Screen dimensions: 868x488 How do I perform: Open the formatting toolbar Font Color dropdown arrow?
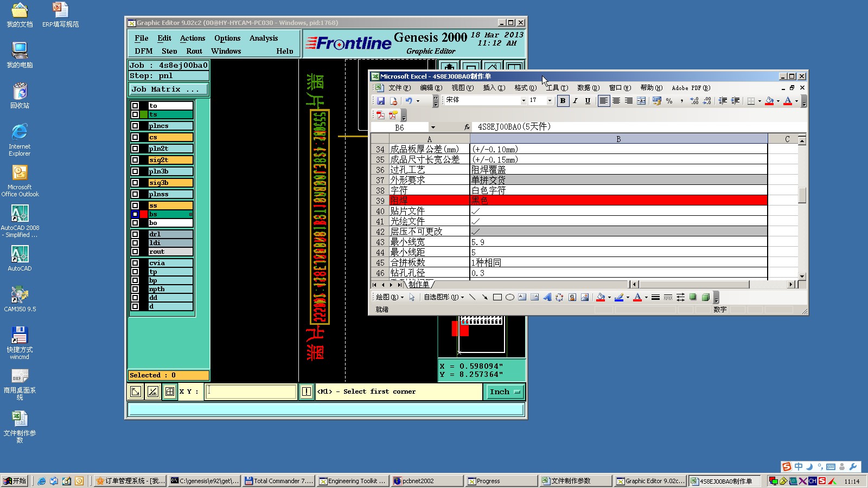(x=796, y=101)
